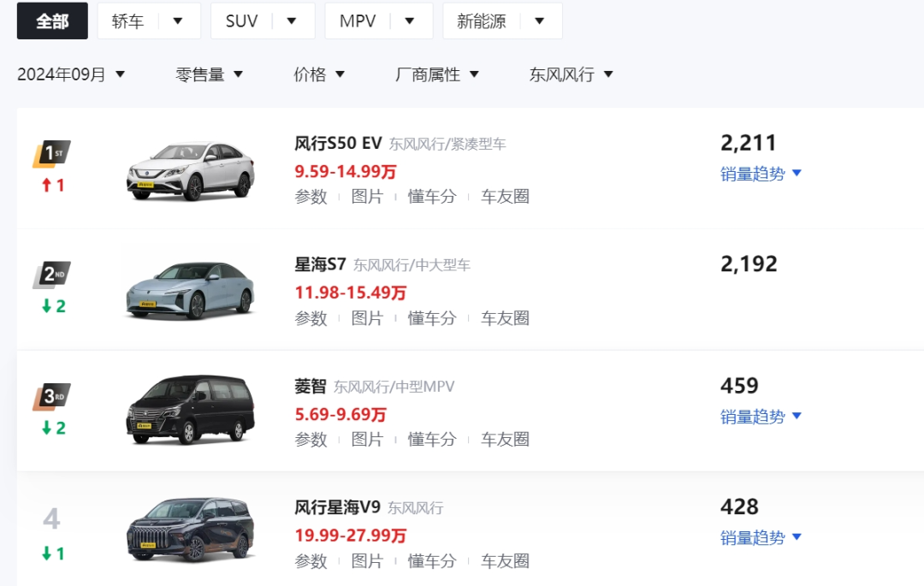Viewport: 924px width, 586px height.
Task: Open 风行S50 EV car thumbnail
Action: 191,170
